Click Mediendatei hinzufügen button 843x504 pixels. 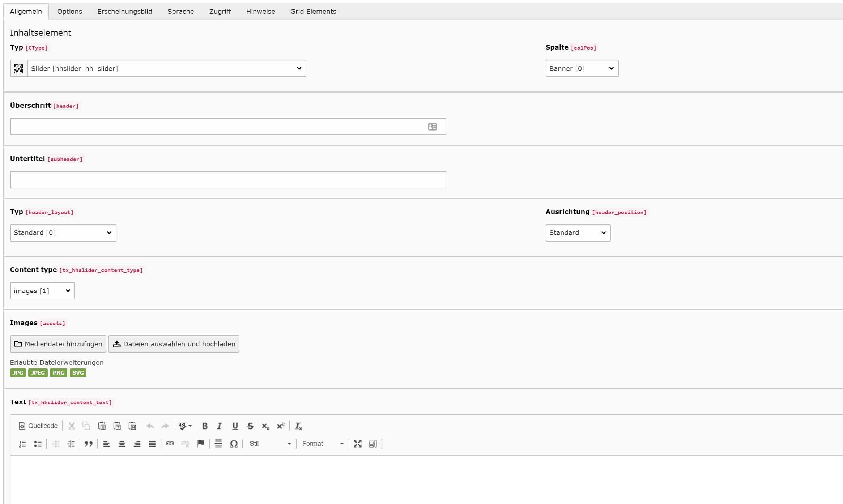(58, 344)
